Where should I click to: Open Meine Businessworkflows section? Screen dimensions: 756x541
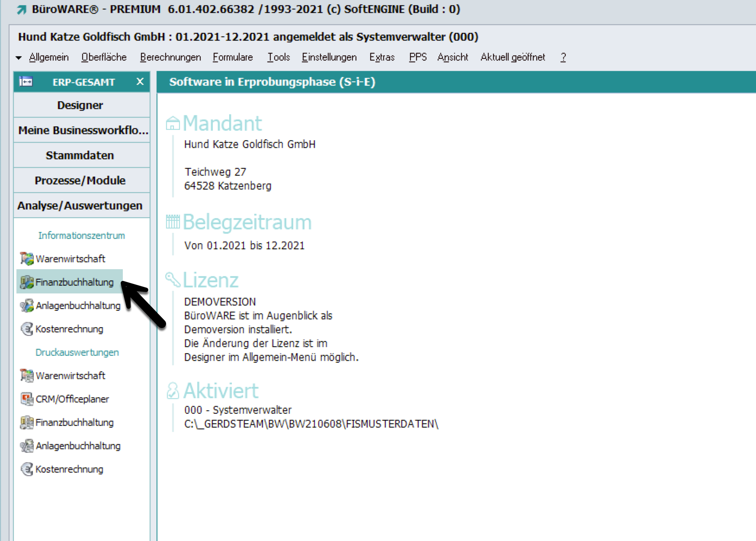[81, 130]
